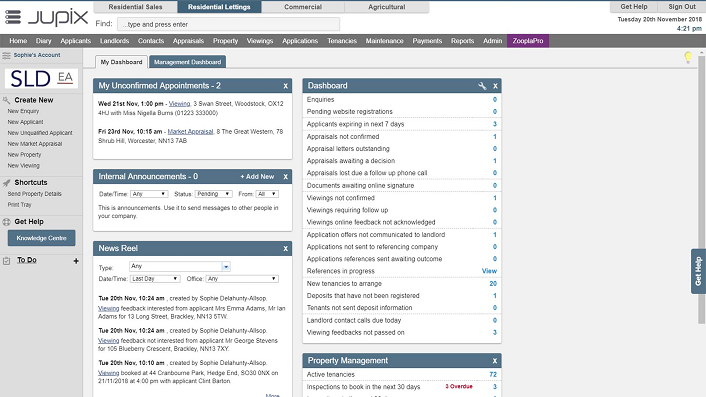The width and height of the screenshot is (706, 397).
Task: Open Dashboard panel wrench settings icon
Action: point(482,86)
